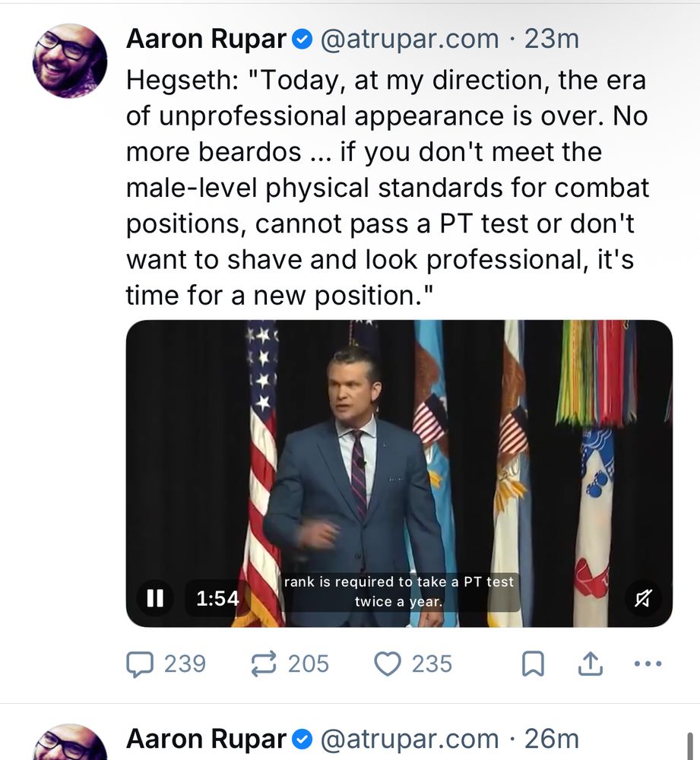Image resolution: width=700 pixels, height=760 pixels.
Task: Open the avatar on the 23m post
Action: point(70,61)
